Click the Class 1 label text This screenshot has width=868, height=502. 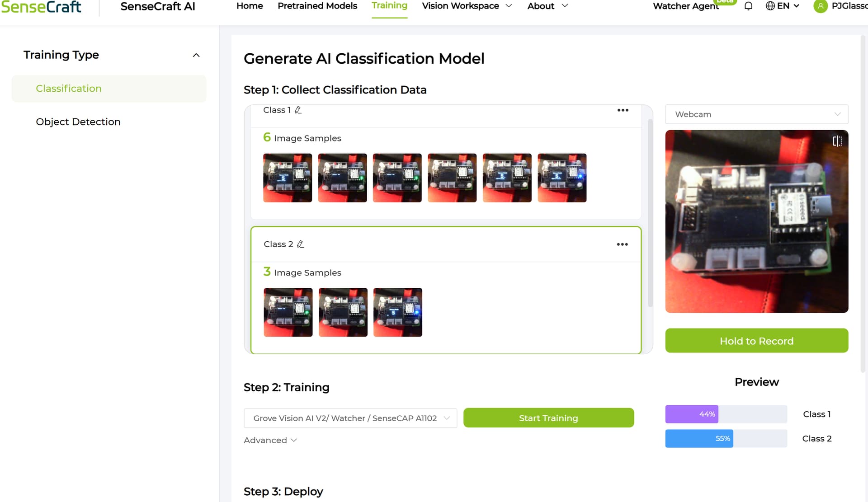[x=277, y=110]
